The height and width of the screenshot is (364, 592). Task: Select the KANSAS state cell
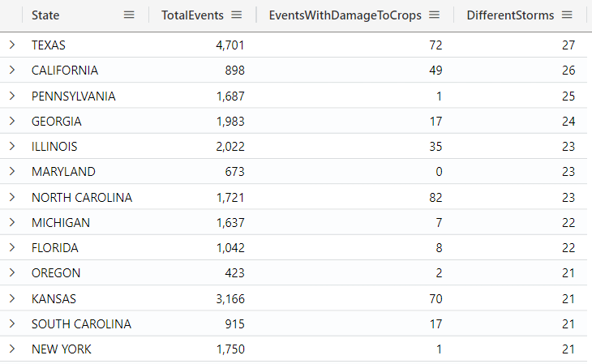click(54, 299)
